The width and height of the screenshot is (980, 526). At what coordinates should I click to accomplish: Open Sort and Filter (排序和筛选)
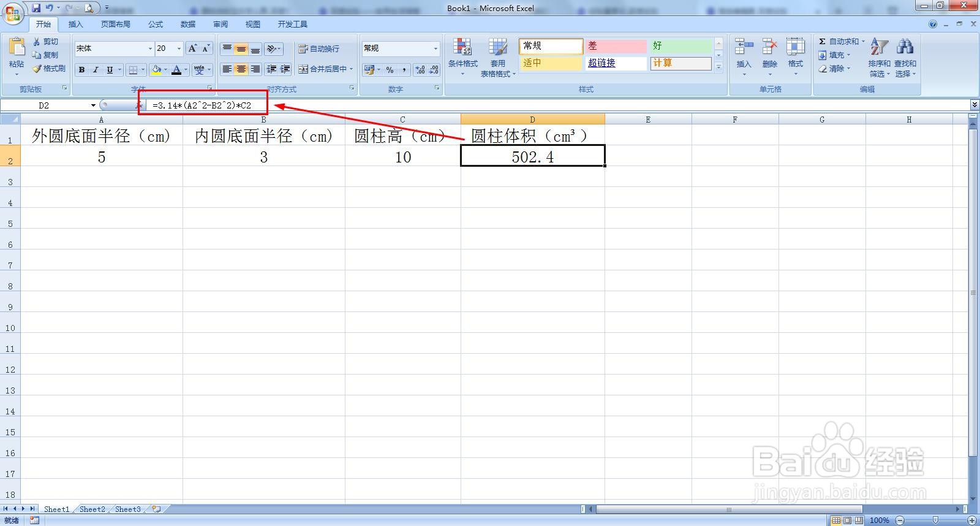pos(879,57)
